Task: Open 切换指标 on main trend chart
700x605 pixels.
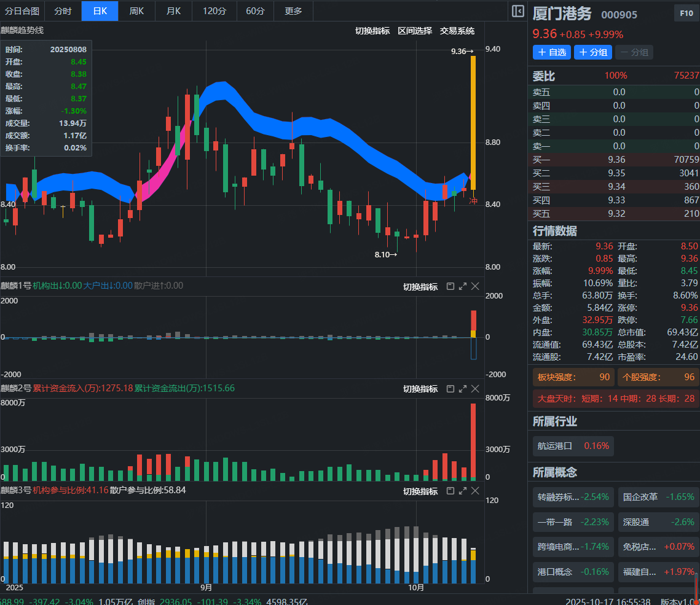Action: click(x=372, y=31)
